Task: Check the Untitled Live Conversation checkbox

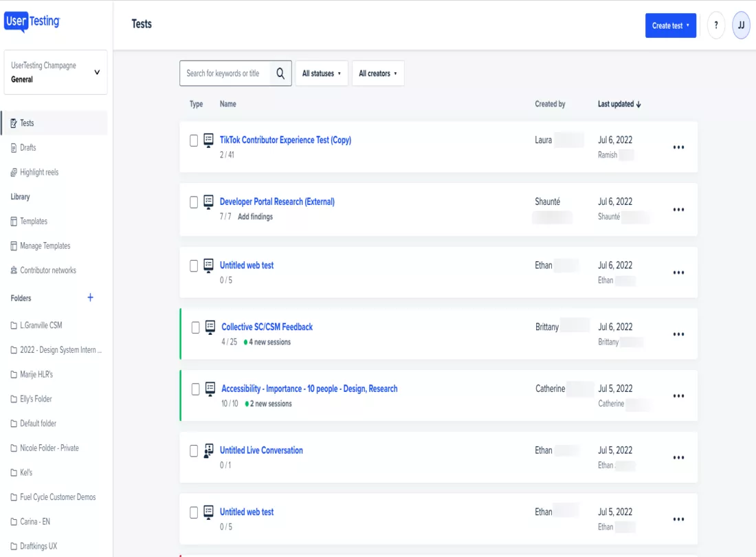Action: (194, 451)
